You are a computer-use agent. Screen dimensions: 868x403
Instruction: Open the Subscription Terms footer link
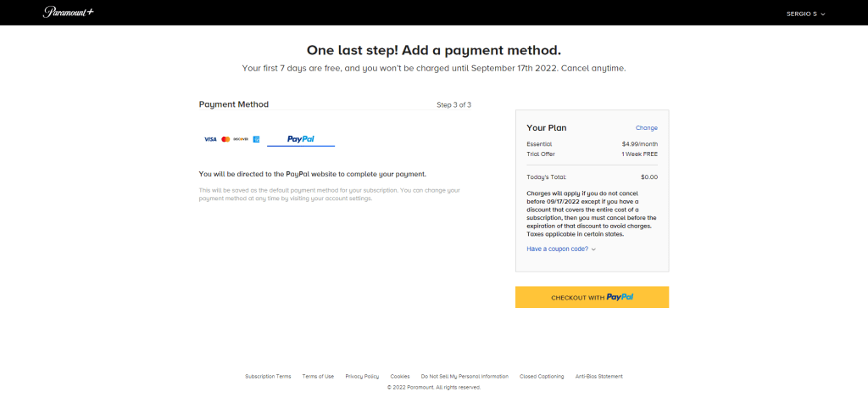268,376
